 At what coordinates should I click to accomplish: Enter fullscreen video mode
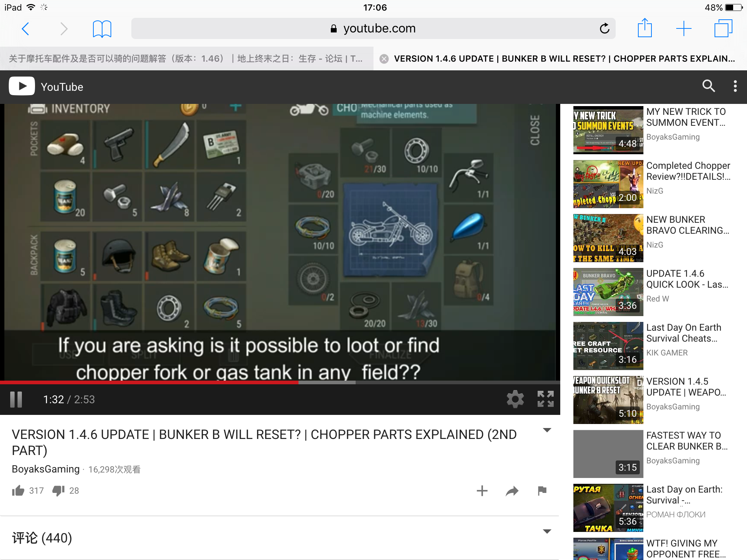click(546, 399)
